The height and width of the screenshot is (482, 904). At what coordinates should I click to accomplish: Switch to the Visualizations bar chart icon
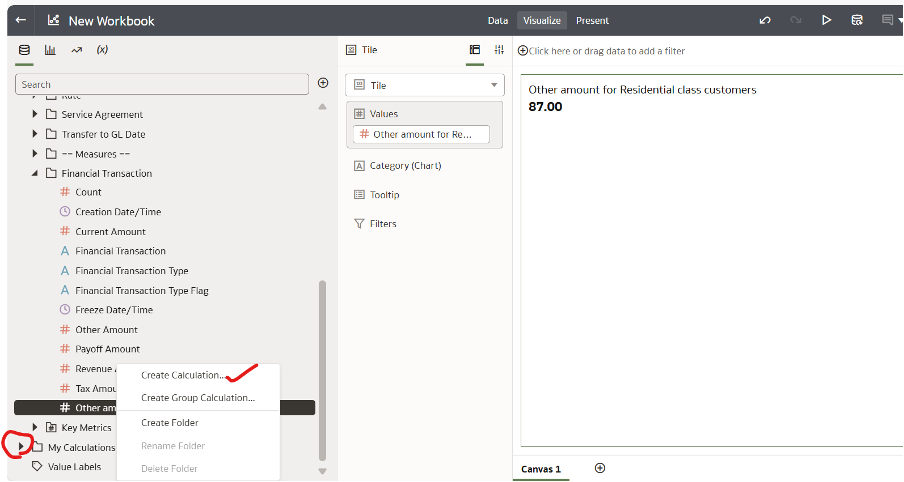click(50, 49)
